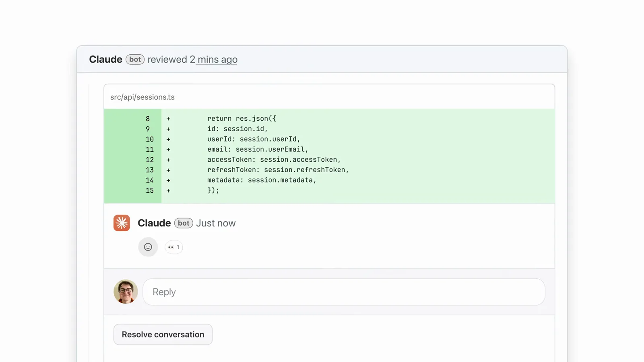Image resolution: width=644 pixels, height=362 pixels.
Task: Click the Claude reviewer name in header
Action: coord(106,60)
